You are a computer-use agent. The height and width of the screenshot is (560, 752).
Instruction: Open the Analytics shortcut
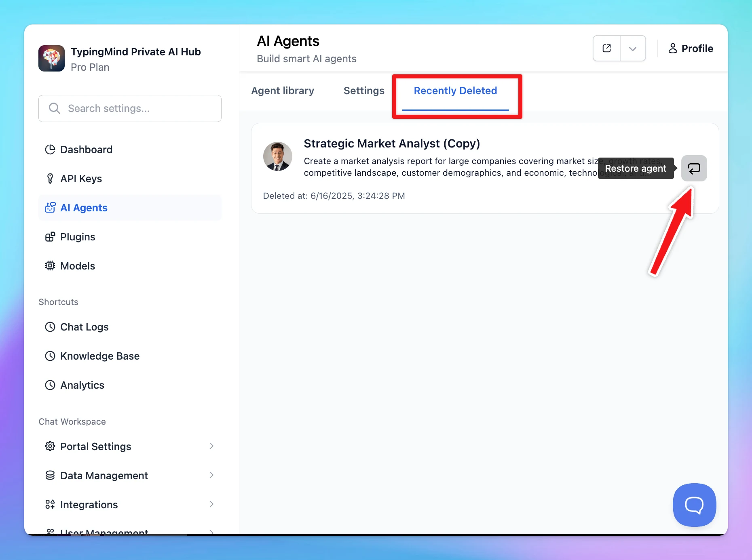(x=129, y=385)
